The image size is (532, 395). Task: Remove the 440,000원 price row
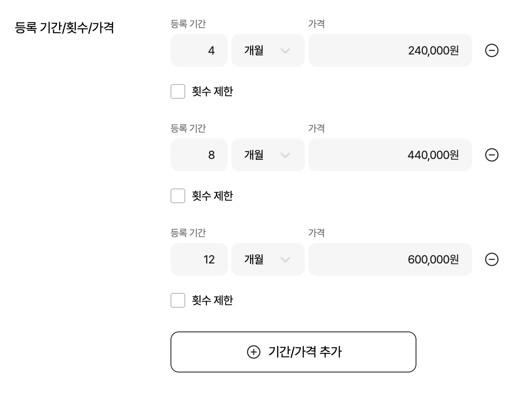click(x=491, y=155)
